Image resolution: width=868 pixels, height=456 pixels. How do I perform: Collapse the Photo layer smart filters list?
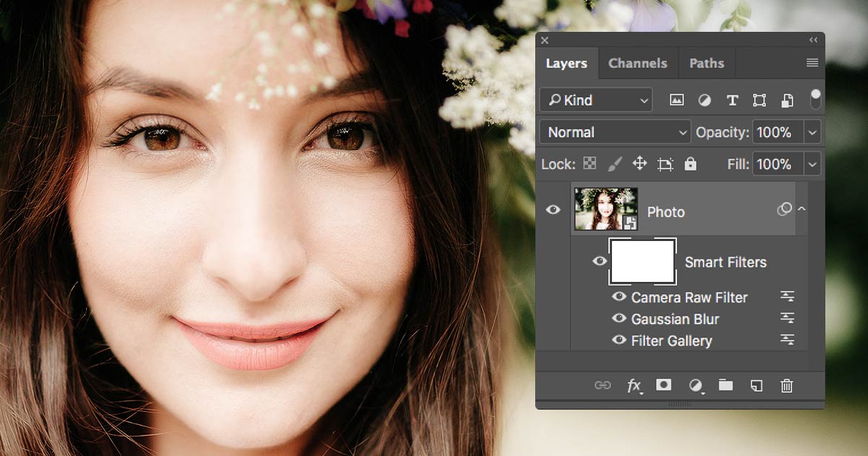tap(801, 209)
